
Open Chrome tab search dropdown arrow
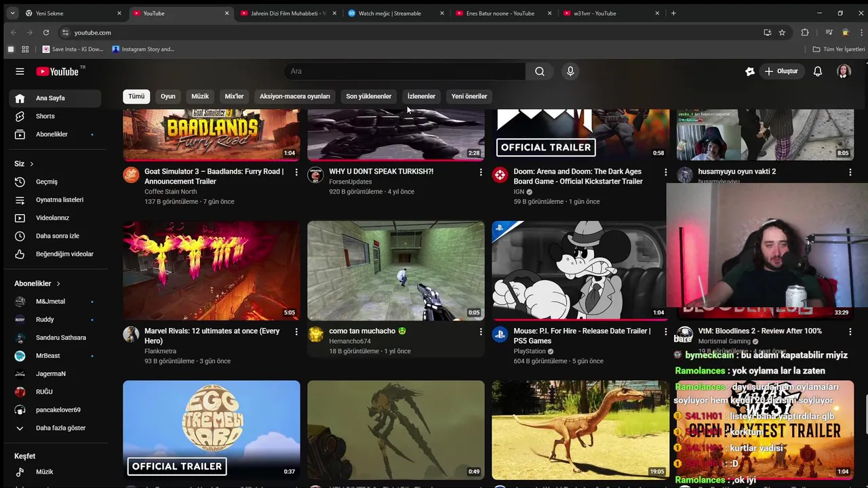click(12, 13)
